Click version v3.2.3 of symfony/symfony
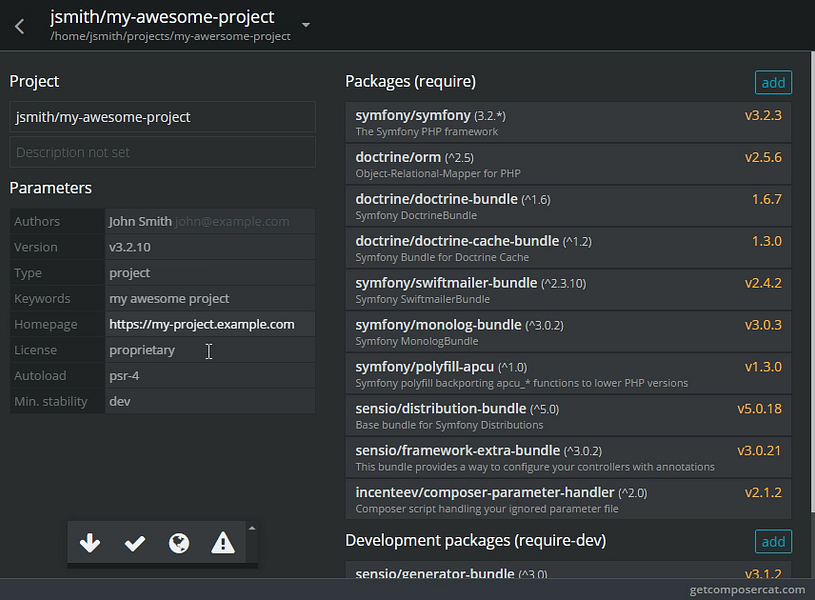The height and width of the screenshot is (600, 815). coord(763,115)
